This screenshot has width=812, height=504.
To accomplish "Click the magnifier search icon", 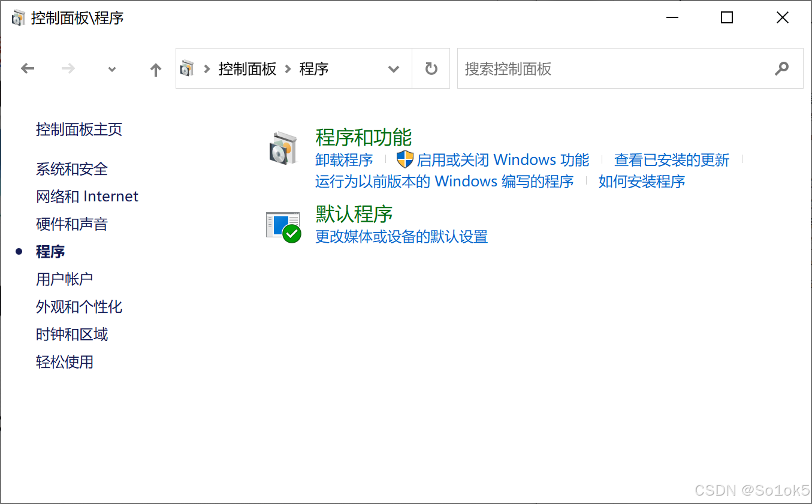I will [x=781, y=68].
